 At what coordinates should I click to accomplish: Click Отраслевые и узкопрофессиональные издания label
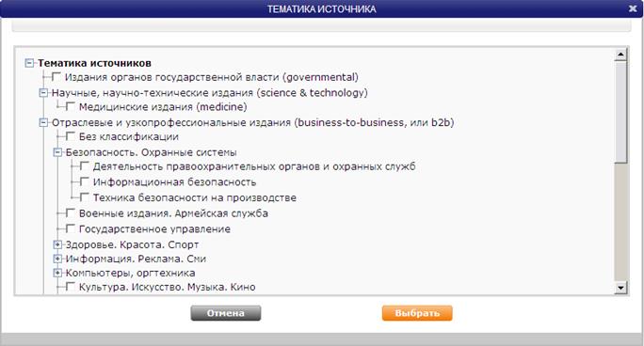(x=252, y=122)
